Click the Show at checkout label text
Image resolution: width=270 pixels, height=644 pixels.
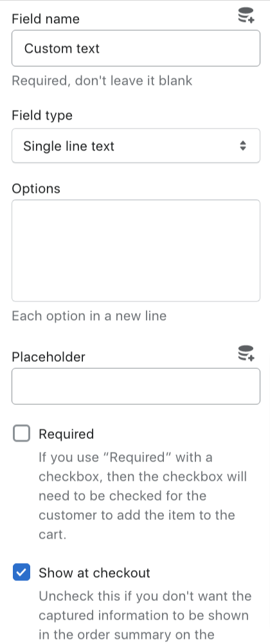pos(94,573)
